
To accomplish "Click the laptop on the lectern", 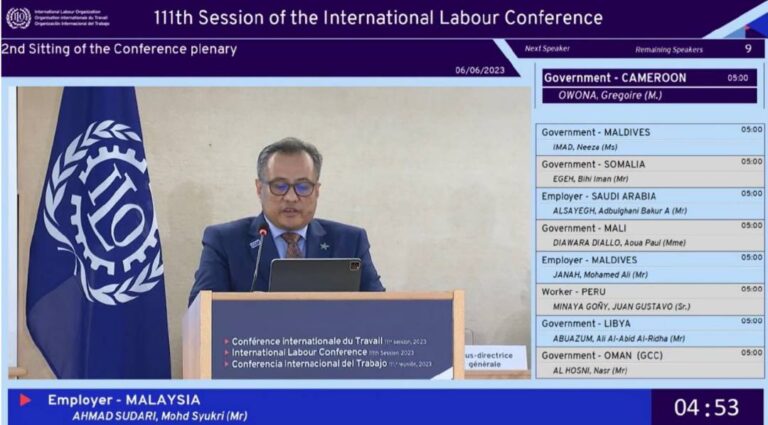I will pos(314,275).
